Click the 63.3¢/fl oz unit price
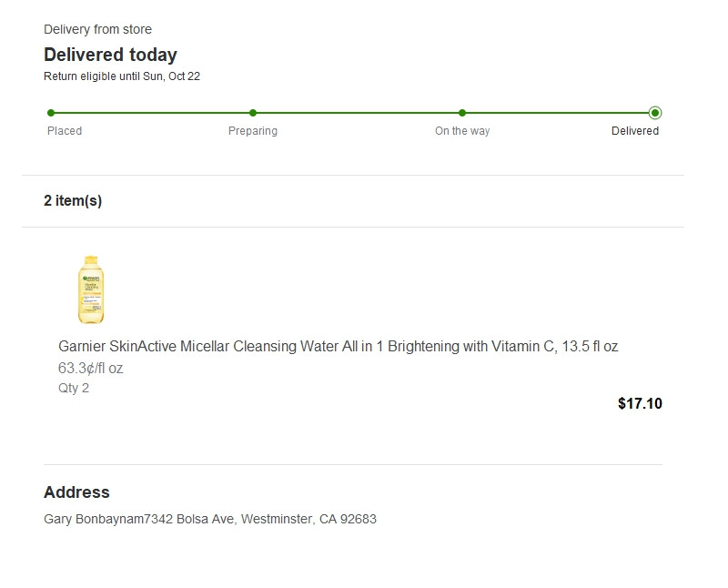Image resolution: width=728 pixels, height=588 pixels. point(91,369)
